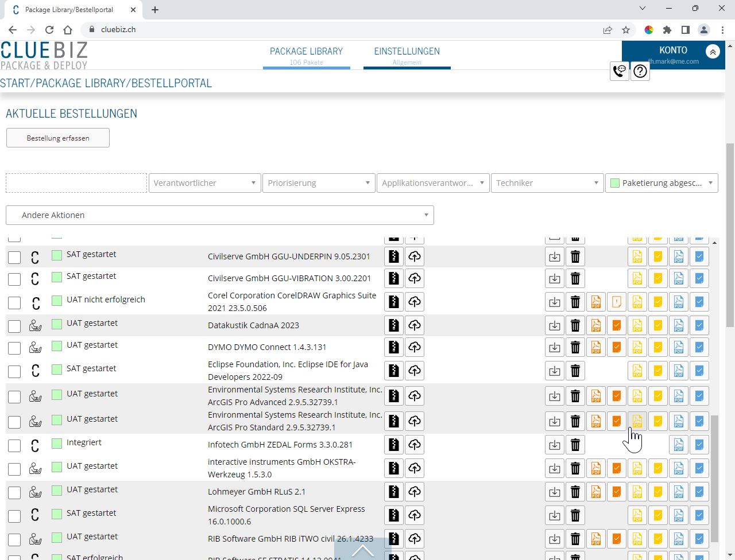Open the Priorisierung filter dropdown
This screenshot has width=735, height=560.
click(319, 183)
